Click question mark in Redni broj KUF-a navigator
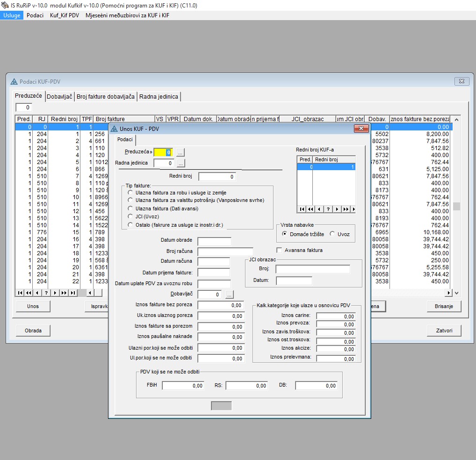Viewport: 476px width, 460px height. click(328, 209)
